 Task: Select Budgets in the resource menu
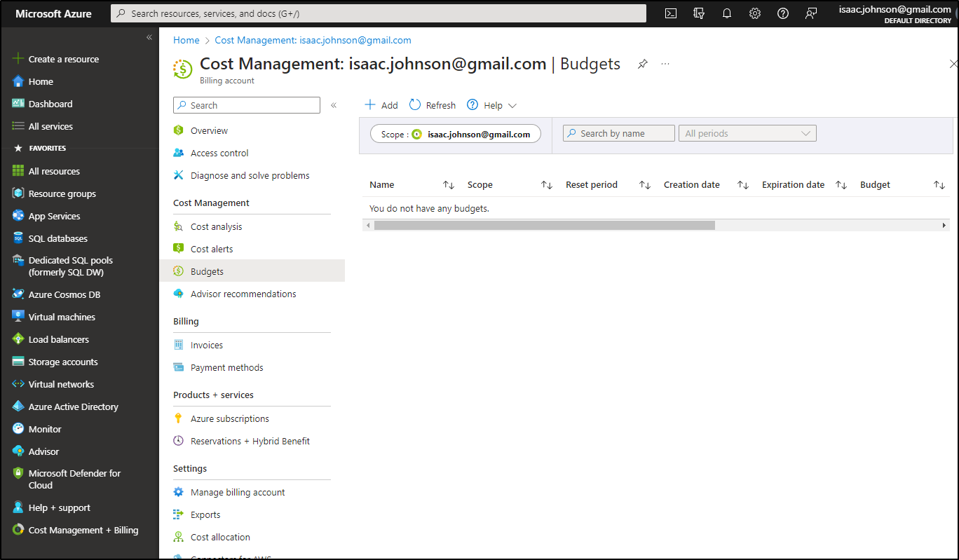252,271
